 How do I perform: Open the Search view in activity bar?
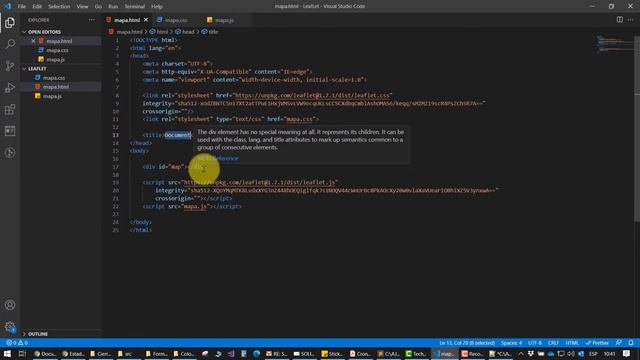[x=10, y=44]
